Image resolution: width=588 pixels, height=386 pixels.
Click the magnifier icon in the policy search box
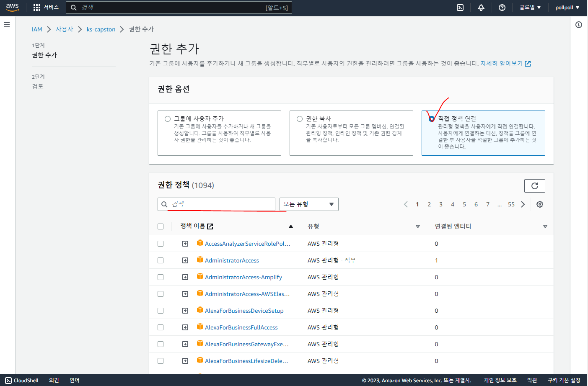[165, 204]
